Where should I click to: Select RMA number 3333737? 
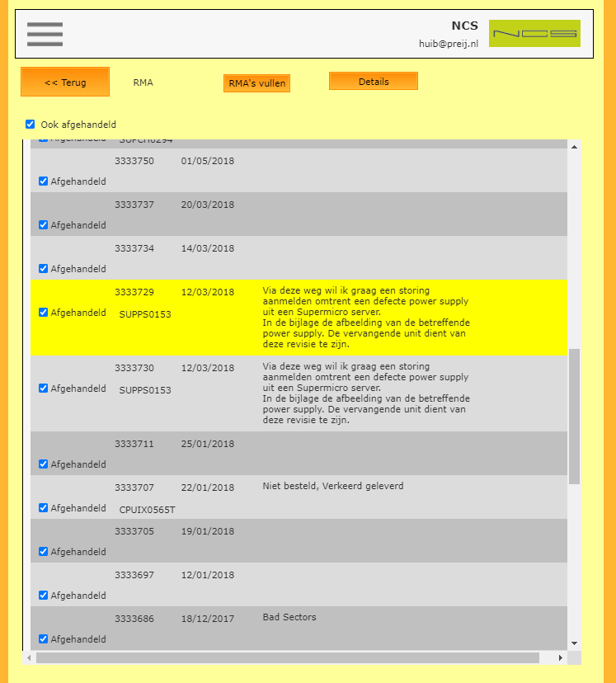click(x=134, y=205)
